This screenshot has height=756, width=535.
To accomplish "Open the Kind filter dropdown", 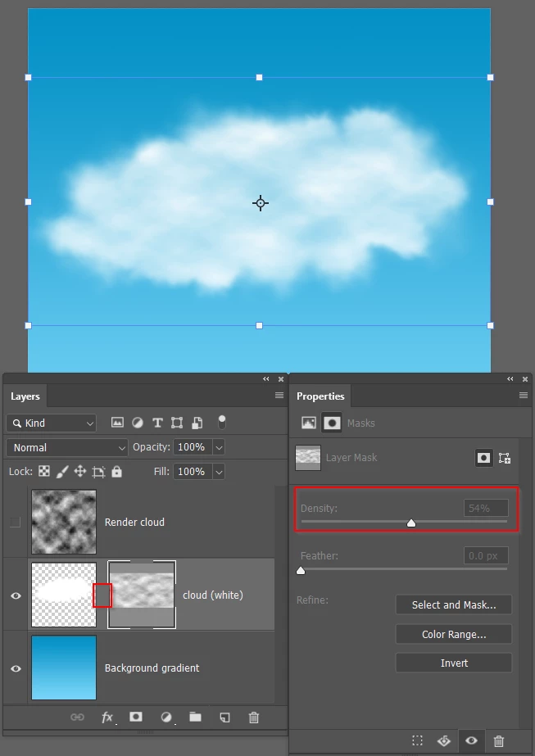I will pos(51,423).
